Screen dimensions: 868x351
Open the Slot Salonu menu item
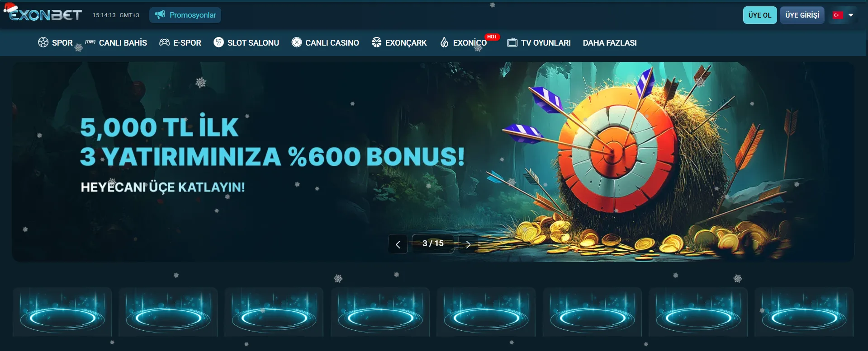click(x=246, y=42)
